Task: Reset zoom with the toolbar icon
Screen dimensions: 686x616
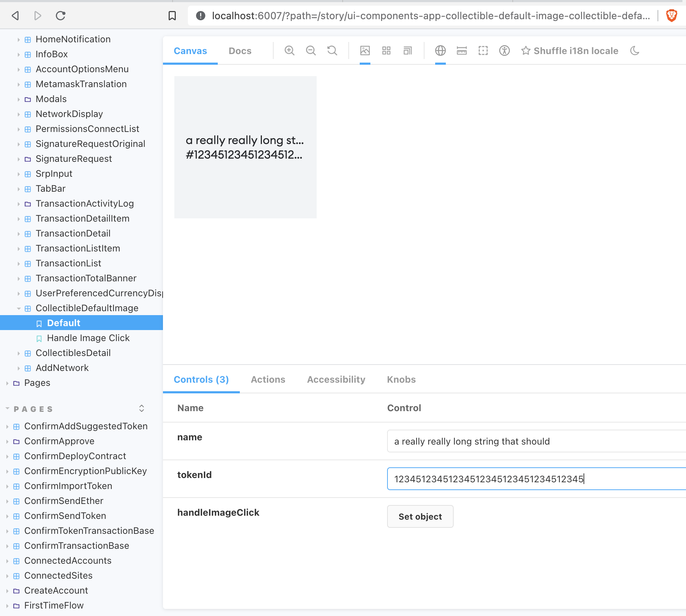Action: tap(332, 51)
